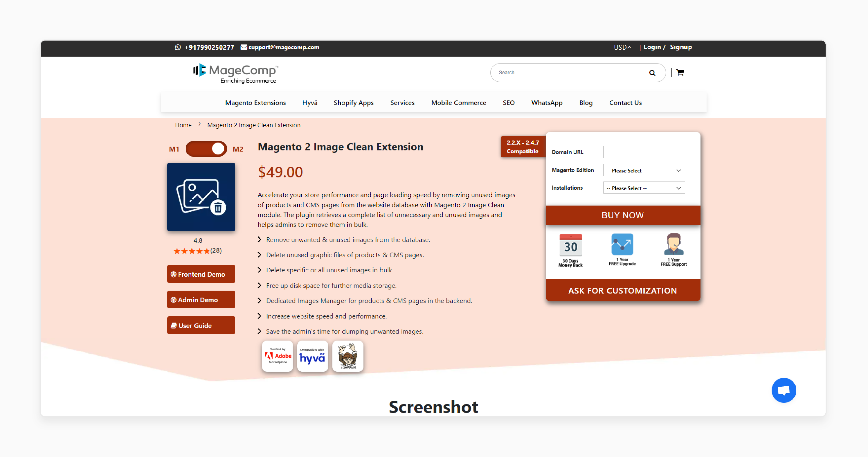This screenshot has height=457, width=868.
Task: Open the Frontend Demo button
Action: pos(201,274)
